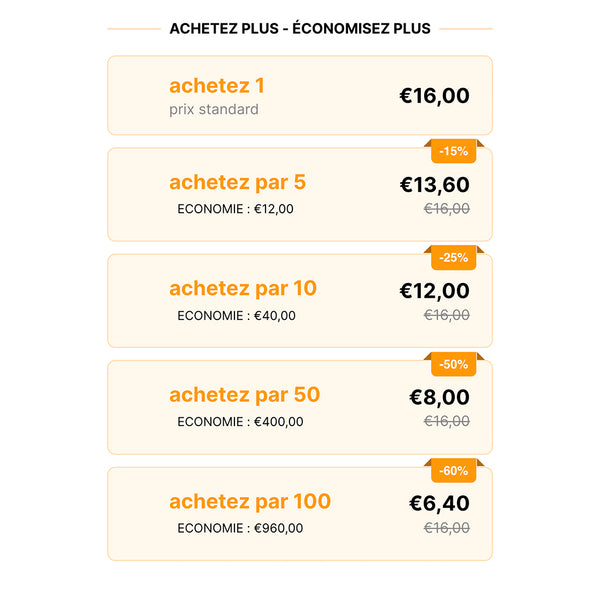Screen dimensions: 600x600
Task: Click the €12,00 discounted price
Action: pos(434,291)
